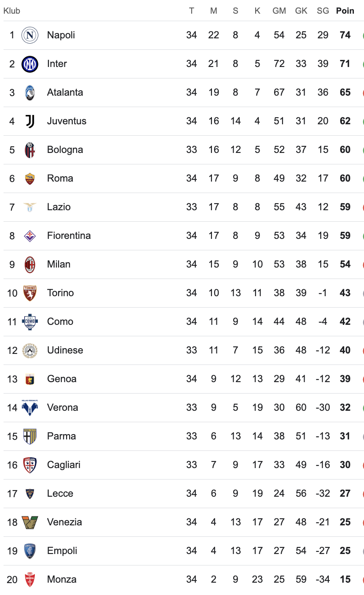Viewport: 364px width, 595px height.
Task: Click the Bologna club crest
Action: point(30,150)
